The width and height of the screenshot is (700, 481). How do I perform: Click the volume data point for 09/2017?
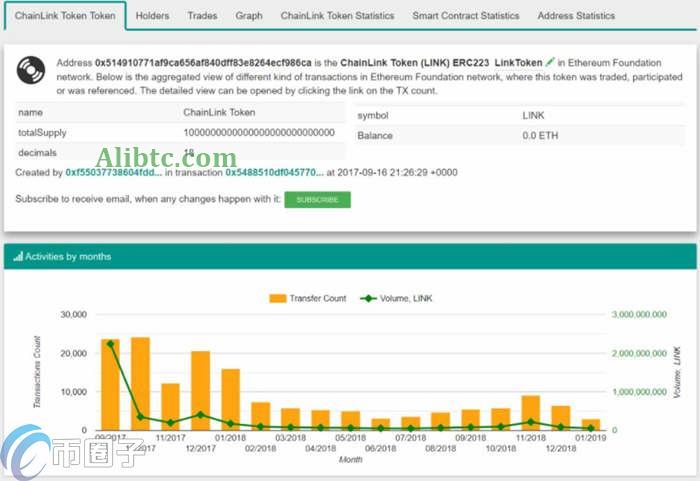coord(110,344)
